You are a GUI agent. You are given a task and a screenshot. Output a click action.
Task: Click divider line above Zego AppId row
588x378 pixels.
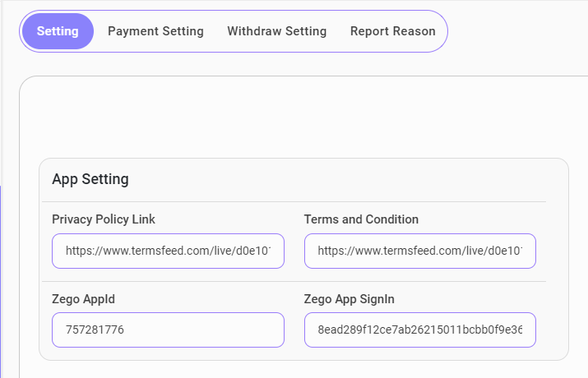click(294, 281)
